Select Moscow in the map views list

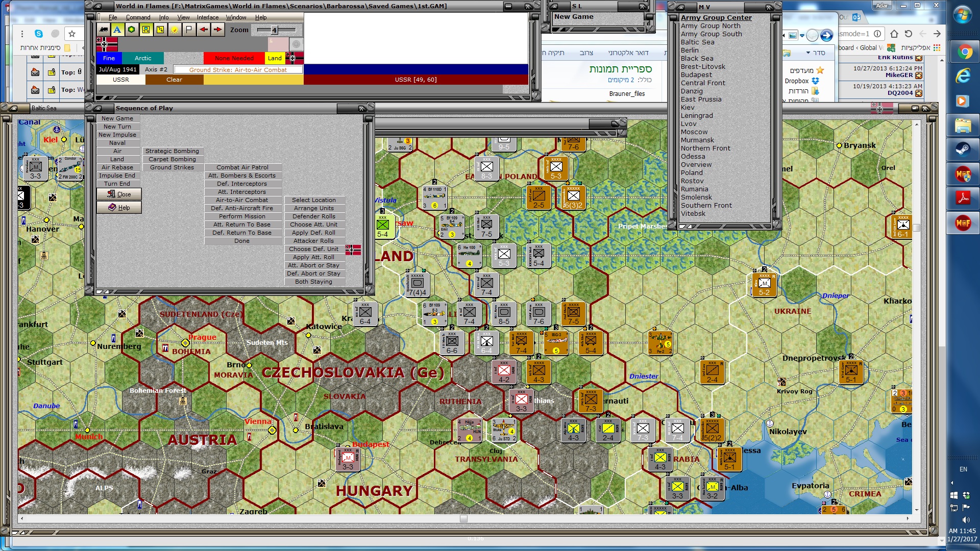tap(694, 132)
